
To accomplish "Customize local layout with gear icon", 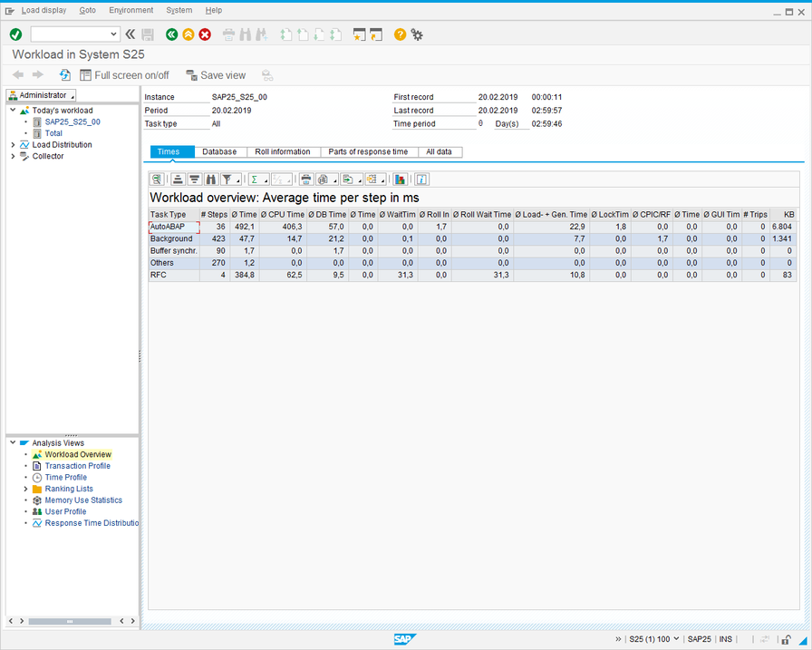I will [x=417, y=34].
